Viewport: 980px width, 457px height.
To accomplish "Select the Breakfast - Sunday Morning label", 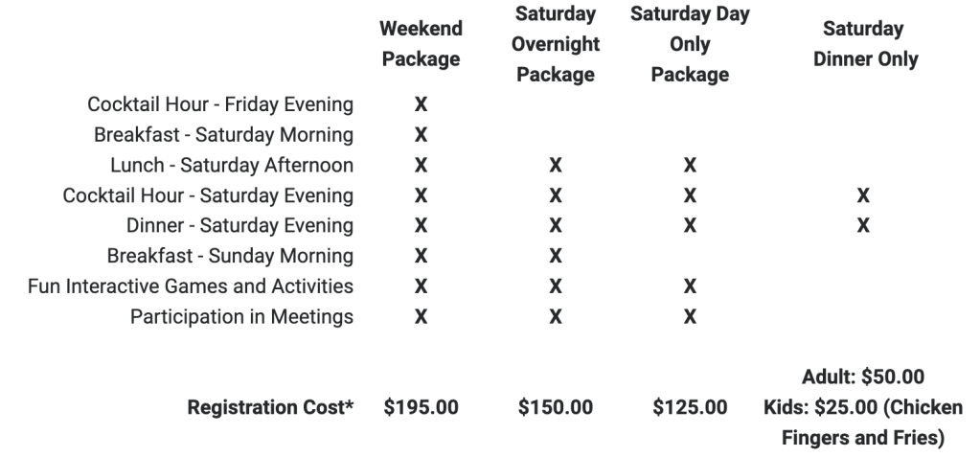I will (x=230, y=256).
